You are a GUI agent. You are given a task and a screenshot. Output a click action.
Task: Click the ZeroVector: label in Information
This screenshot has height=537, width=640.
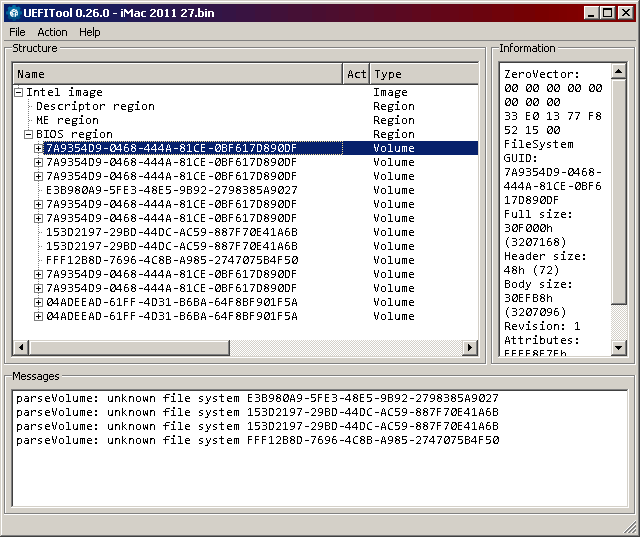(x=542, y=74)
